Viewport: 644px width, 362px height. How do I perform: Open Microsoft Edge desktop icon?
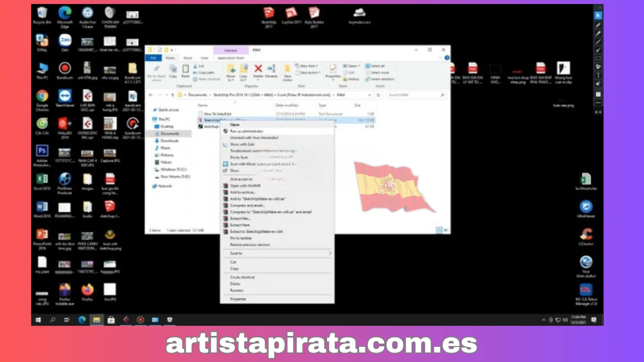tap(64, 17)
